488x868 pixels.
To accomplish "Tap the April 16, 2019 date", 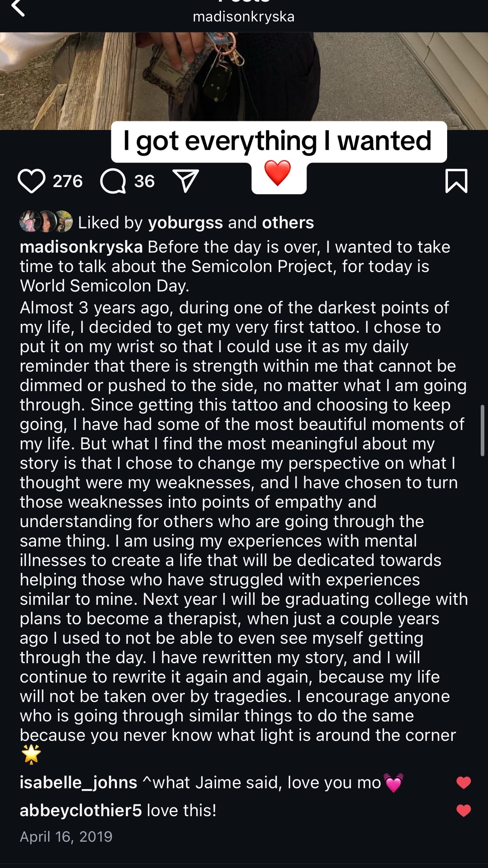I will click(66, 836).
